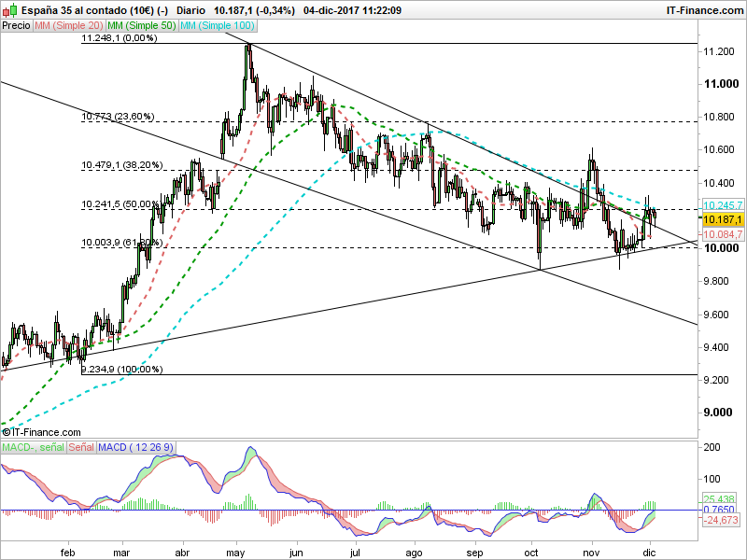Click the 9.600 price axis label

[718, 315]
